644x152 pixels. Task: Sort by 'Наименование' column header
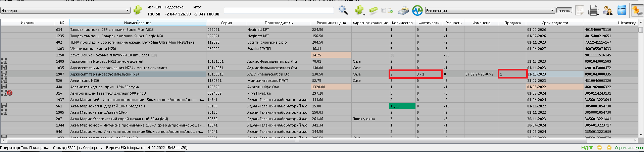pyautogui.click(x=138, y=23)
